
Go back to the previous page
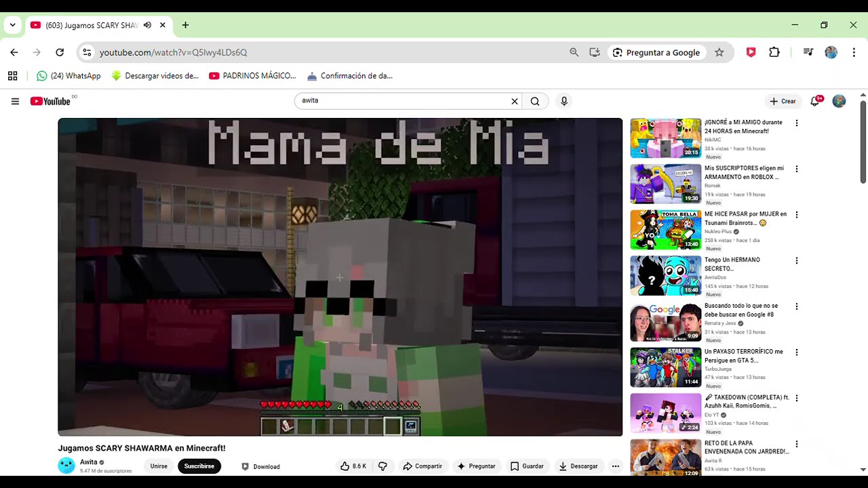(x=14, y=52)
